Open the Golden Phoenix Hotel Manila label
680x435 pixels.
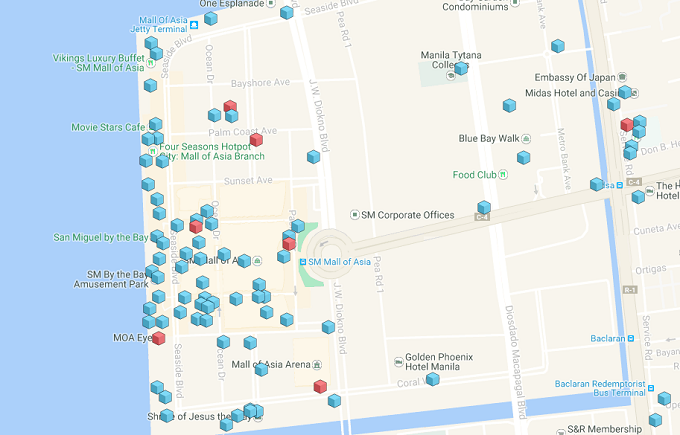click(439, 362)
